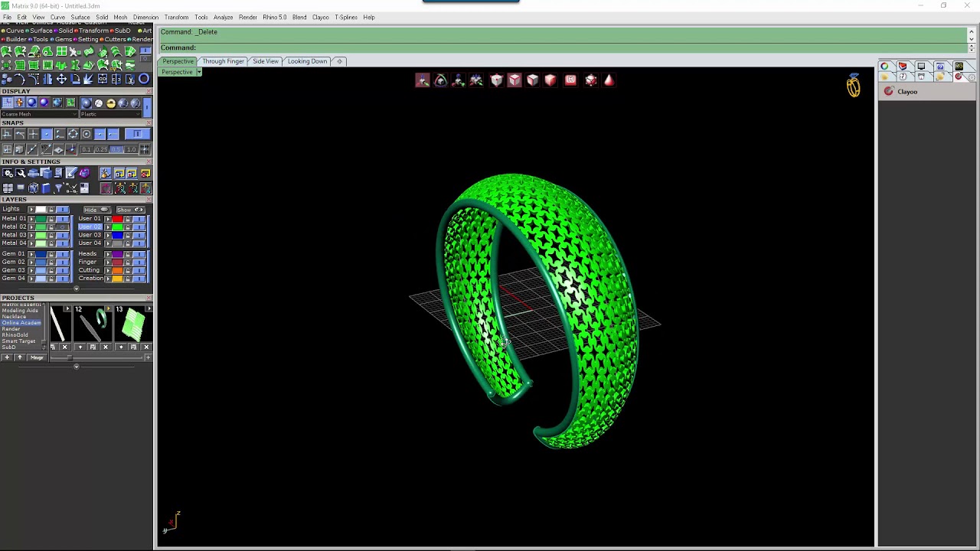Image resolution: width=980 pixels, height=551 pixels.
Task: Select the gold material sphere in Display
Action: (111, 103)
